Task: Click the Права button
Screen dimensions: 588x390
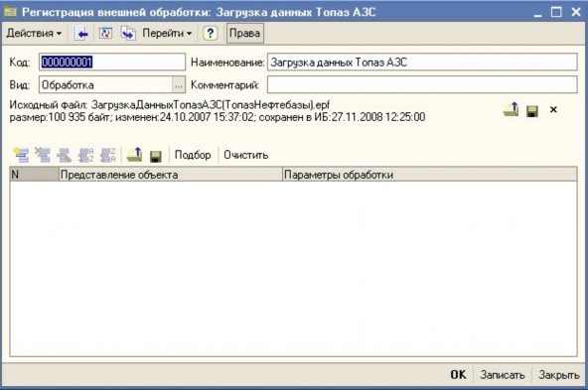Action: tap(245, 34)
